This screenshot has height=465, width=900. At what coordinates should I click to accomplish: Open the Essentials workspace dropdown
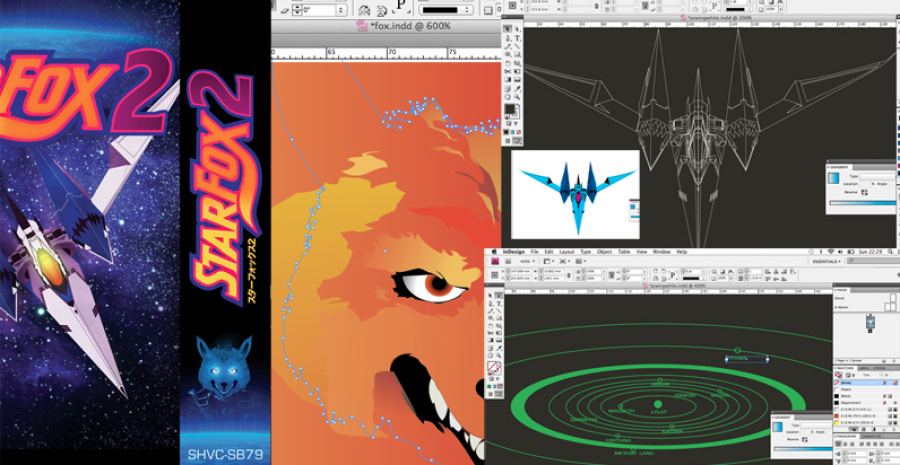(x=827, y=261)
